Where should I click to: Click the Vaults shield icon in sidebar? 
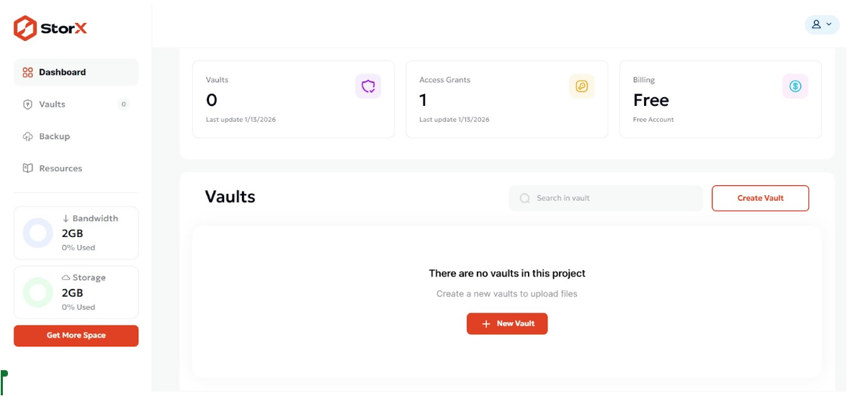28,104
